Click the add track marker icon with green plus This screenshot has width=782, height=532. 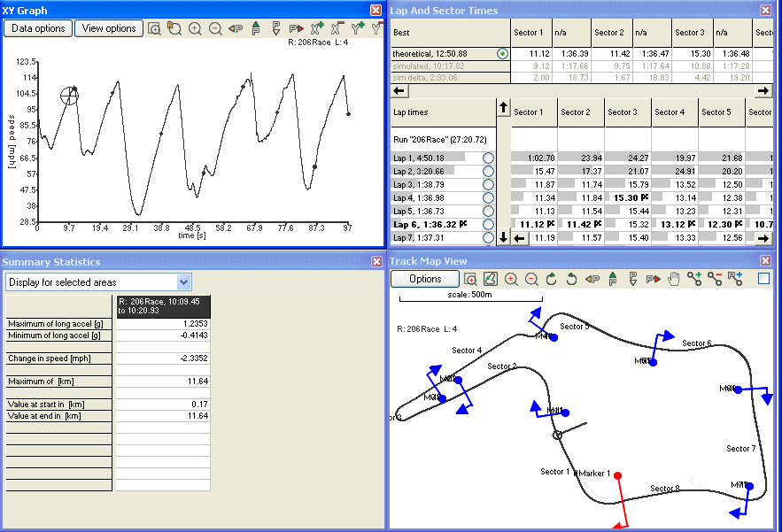(x=694, y=279)
